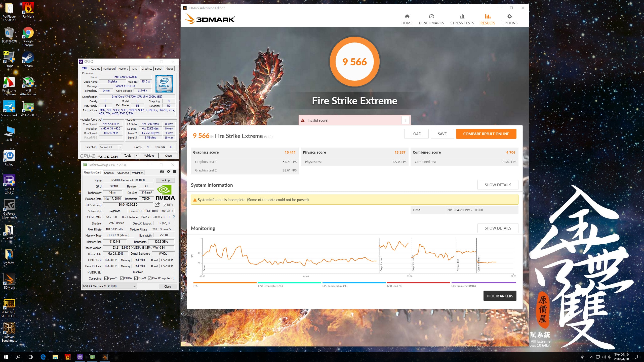Open the Screen Task desktop icon

(x=9, y=109)
